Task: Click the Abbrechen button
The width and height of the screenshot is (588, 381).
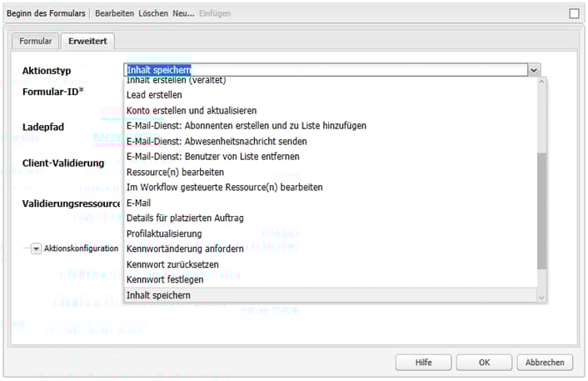Action: coord(545,363)
